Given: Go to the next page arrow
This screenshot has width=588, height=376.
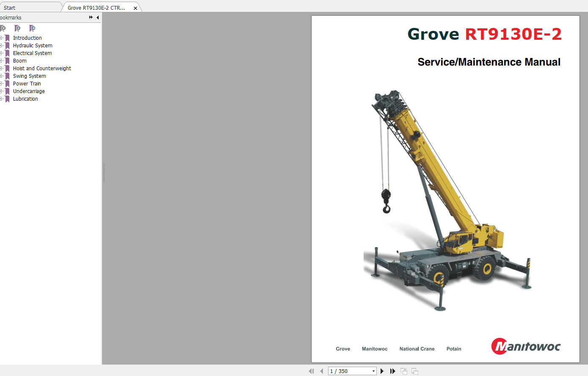Looking at the screenshot, I should click(382, 371).
